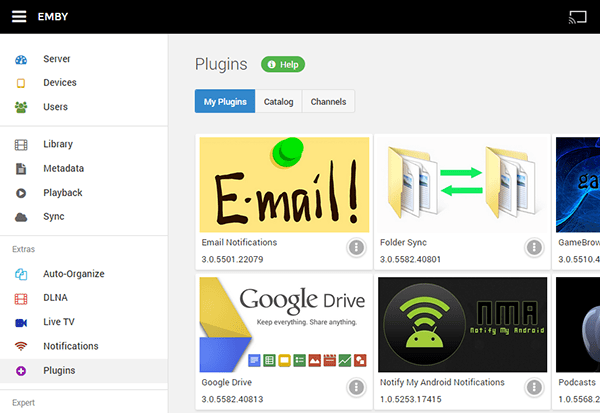
Task: Go to Devices in sidebar
Action: pyautogui.click(x=84, y=83)
